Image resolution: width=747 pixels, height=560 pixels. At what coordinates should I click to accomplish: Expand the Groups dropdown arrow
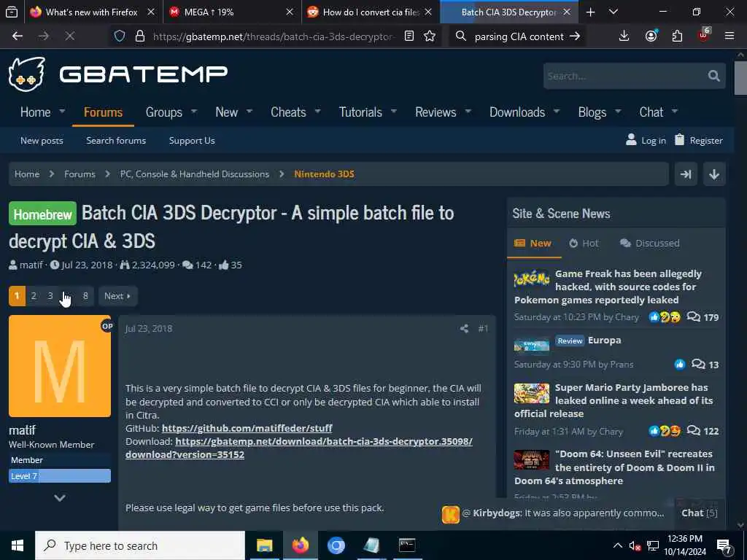click(x=194, y=112)
